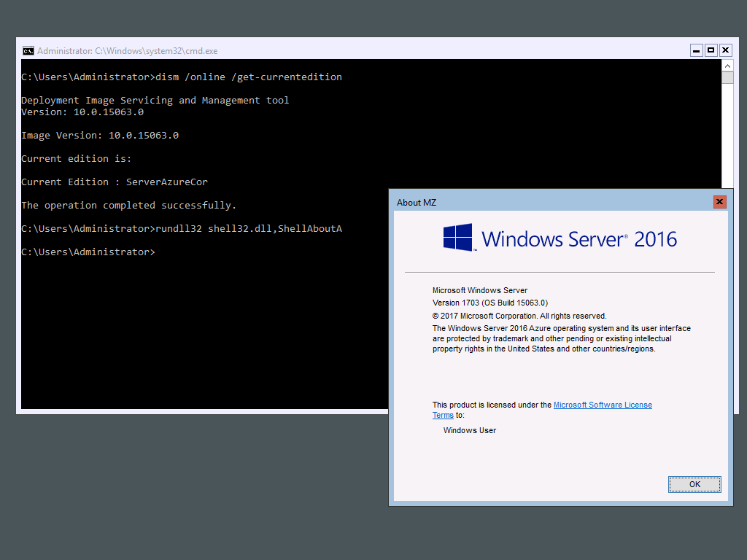Click 'Image Version: 10.0.15063.0' line
Viewport: 747px width, 560px height.
pyautogui.click(x=100, y=135)
